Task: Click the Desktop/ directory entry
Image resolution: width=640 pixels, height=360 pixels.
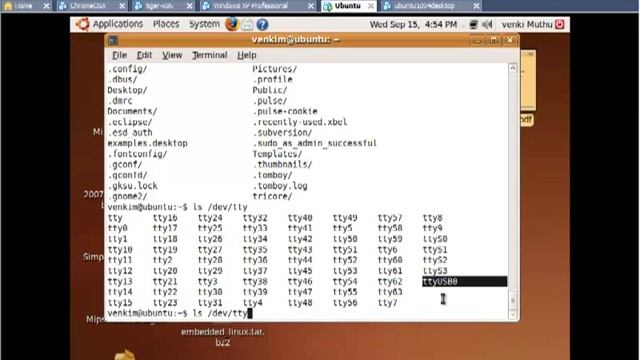Action: point(127,90)
